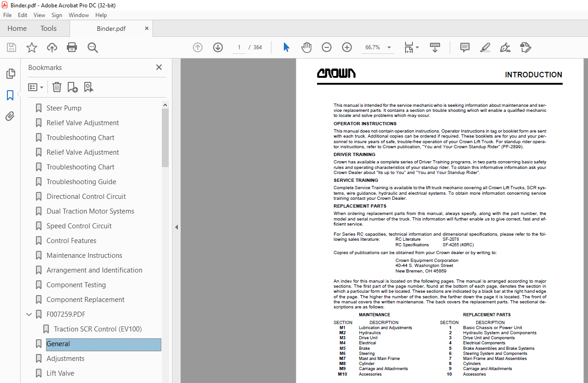Go to Troubleshooting Guide bookmark
Screen dimensions: 588x383
point(81,182)
